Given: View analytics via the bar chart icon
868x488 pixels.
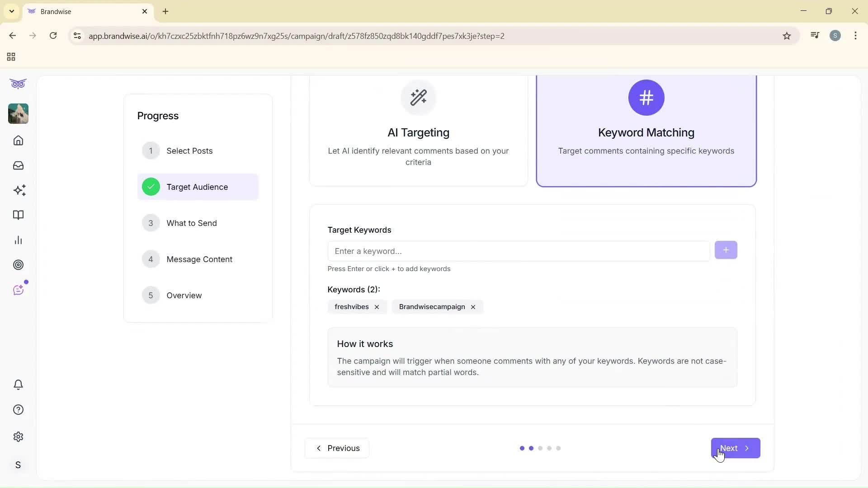Looking at the screenshot, I should 18,240.
